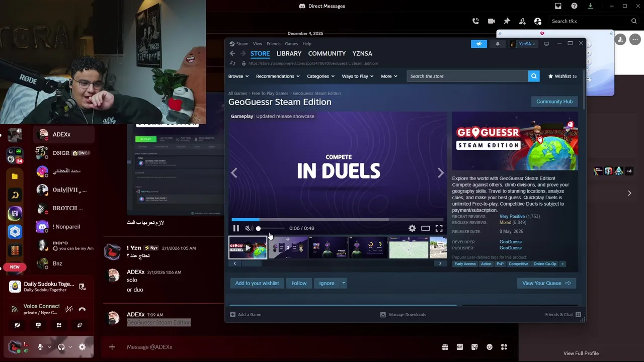Click Add to your wishlist button

[x=257, y=283]
